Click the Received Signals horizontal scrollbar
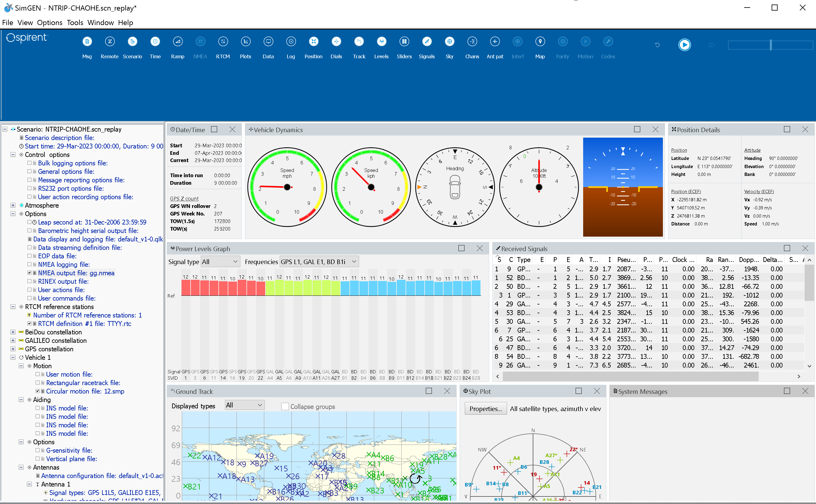 (630, 376)
